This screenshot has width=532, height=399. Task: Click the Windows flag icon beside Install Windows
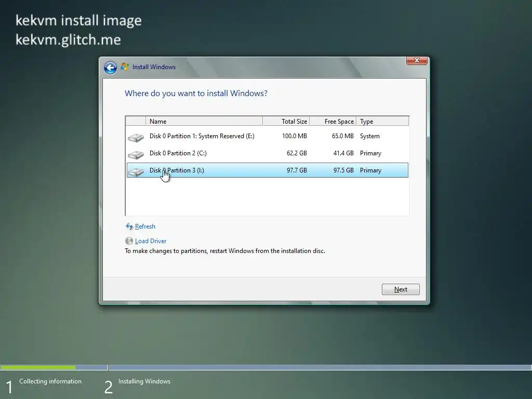pyautogui.click(x=125, y=67)
